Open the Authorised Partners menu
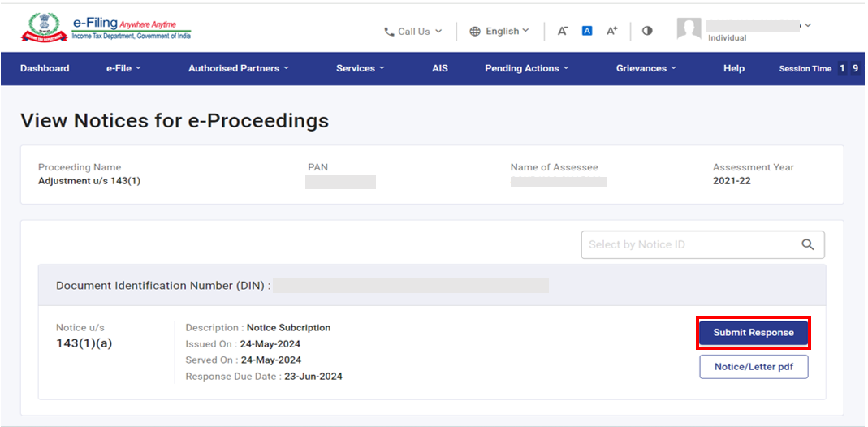 pyautogui.click(x=238, y=68)
